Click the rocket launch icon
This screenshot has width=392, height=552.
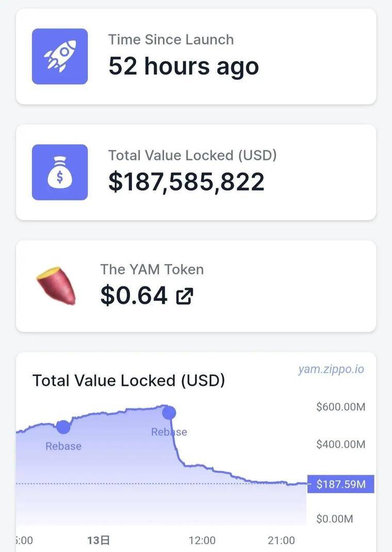60,56
